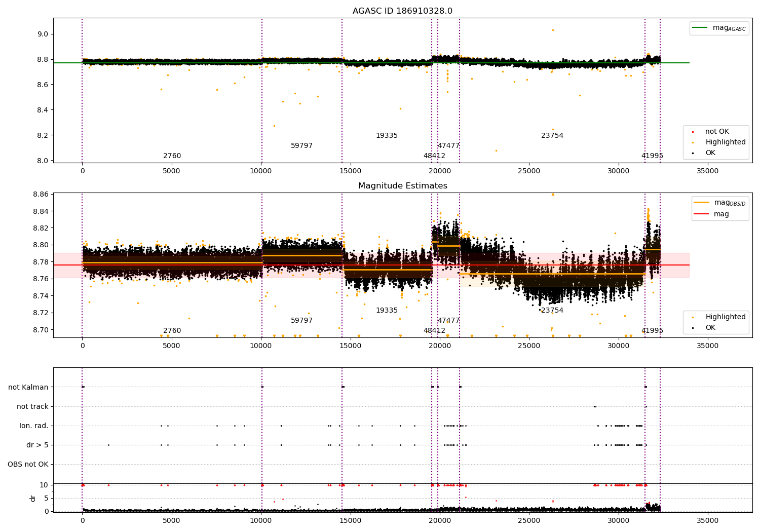
Task: Click observation label '59797' in Magnitude Estimates plot
Action: (x=301, y=321)
